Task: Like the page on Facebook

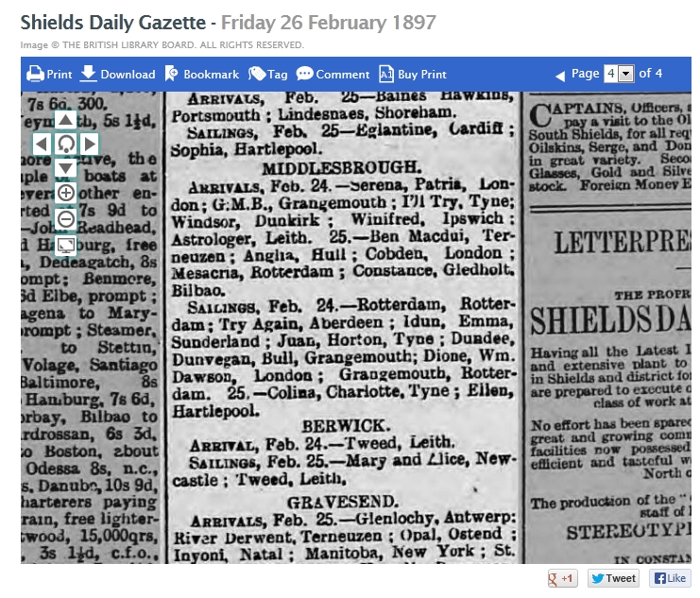Action: click(670, 578)
